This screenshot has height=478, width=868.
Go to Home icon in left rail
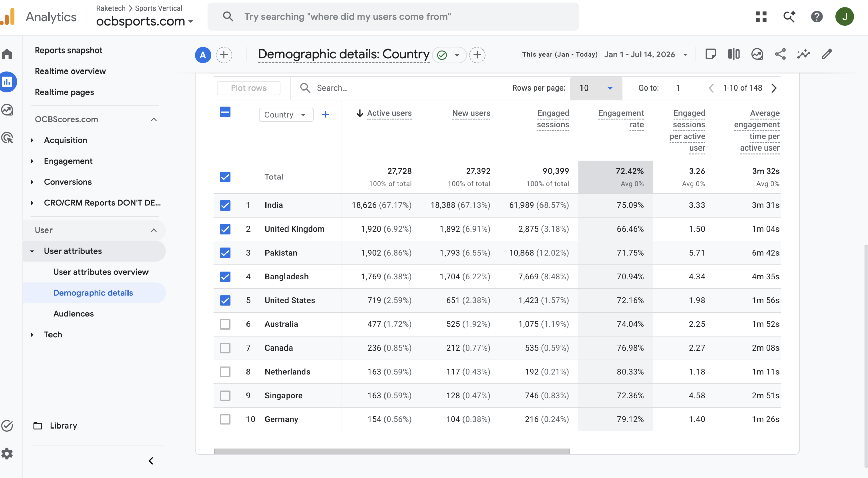(x=7, y=54)
